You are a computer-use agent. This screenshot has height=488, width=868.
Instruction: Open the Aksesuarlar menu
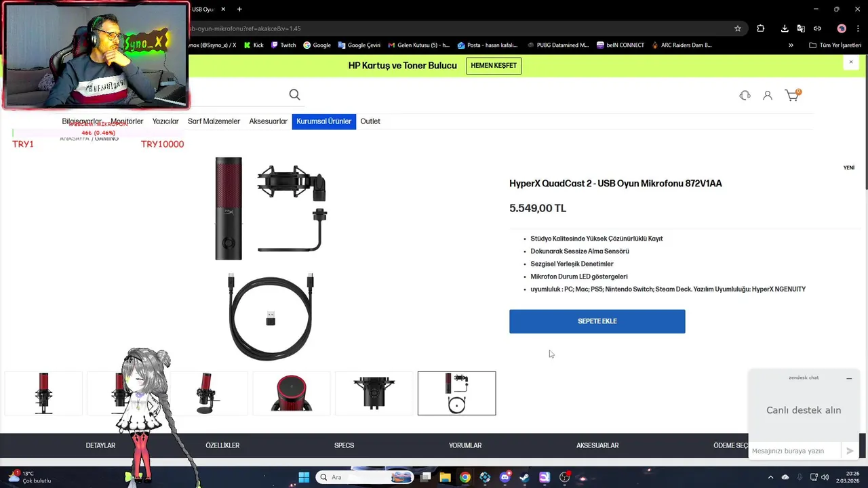click(x=268, y=121)
